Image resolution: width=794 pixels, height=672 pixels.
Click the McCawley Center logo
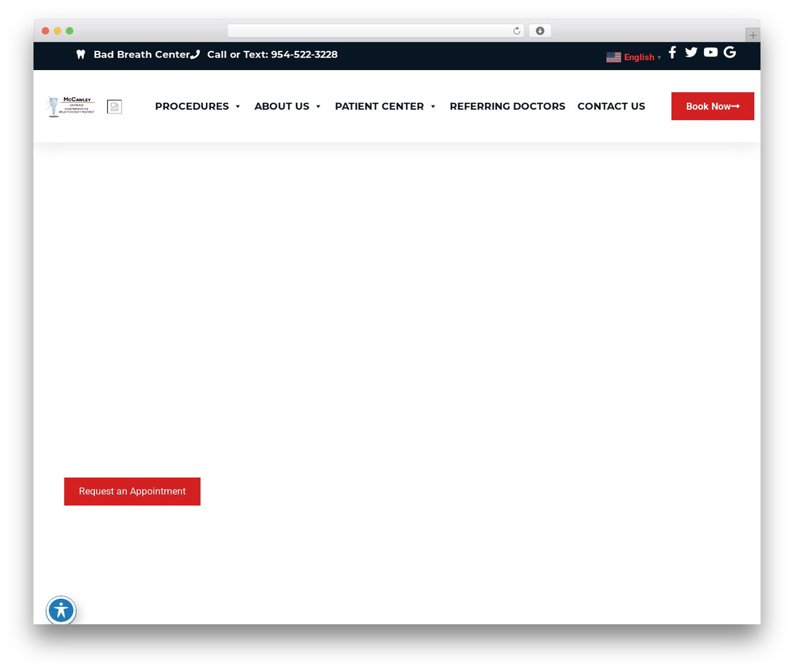click(x=71, y=107)
